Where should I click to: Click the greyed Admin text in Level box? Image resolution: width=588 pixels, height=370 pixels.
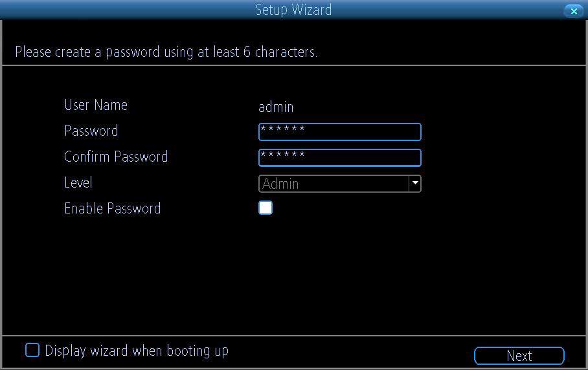pos(280,184)
